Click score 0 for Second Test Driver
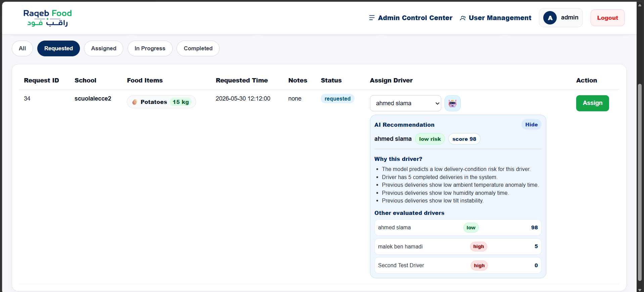The width and height of the screenshot is (644, 292). tap(536, 266)
